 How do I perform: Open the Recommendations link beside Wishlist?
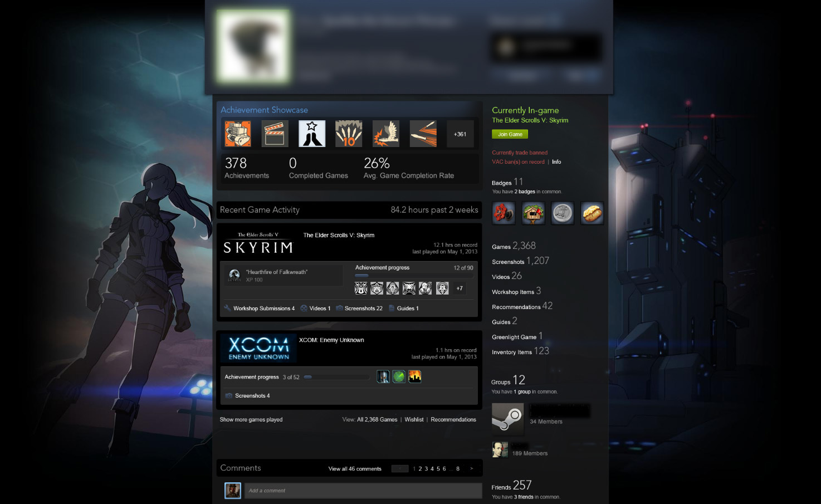pos(453,419)
